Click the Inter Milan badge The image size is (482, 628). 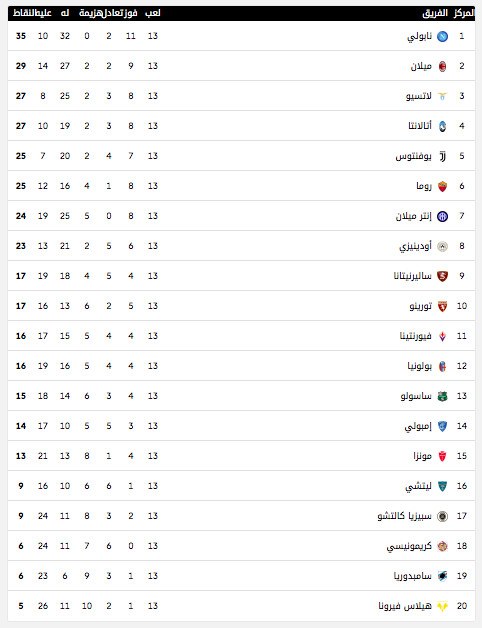click(x=442, y=216)
